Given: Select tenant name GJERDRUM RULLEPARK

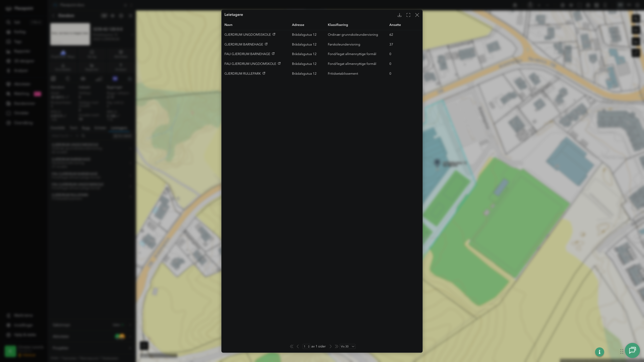Looking at the screenshot, I should [243, 74].
